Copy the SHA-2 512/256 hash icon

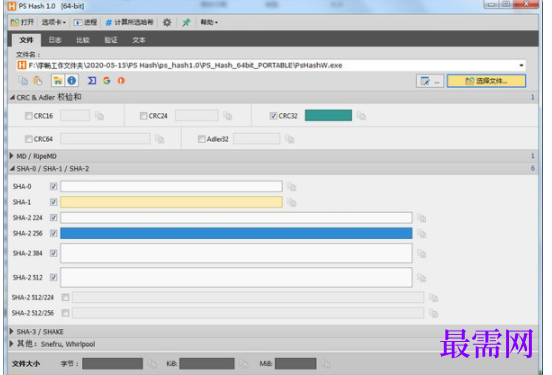click(434, 313)
